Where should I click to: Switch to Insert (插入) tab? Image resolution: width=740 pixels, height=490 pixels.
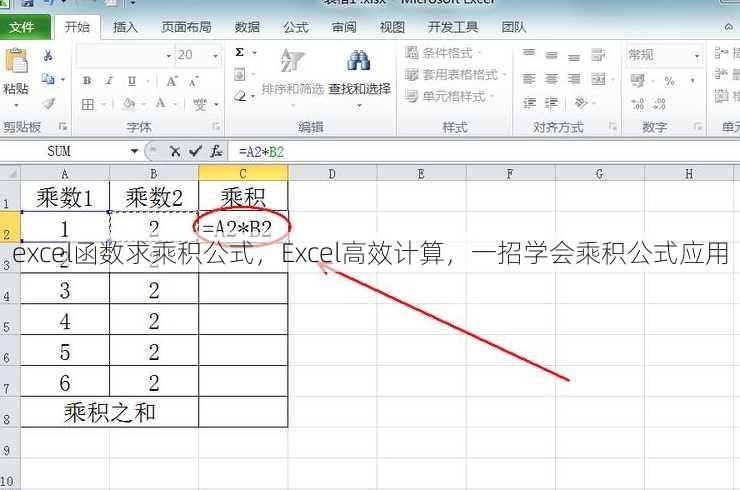126,27
